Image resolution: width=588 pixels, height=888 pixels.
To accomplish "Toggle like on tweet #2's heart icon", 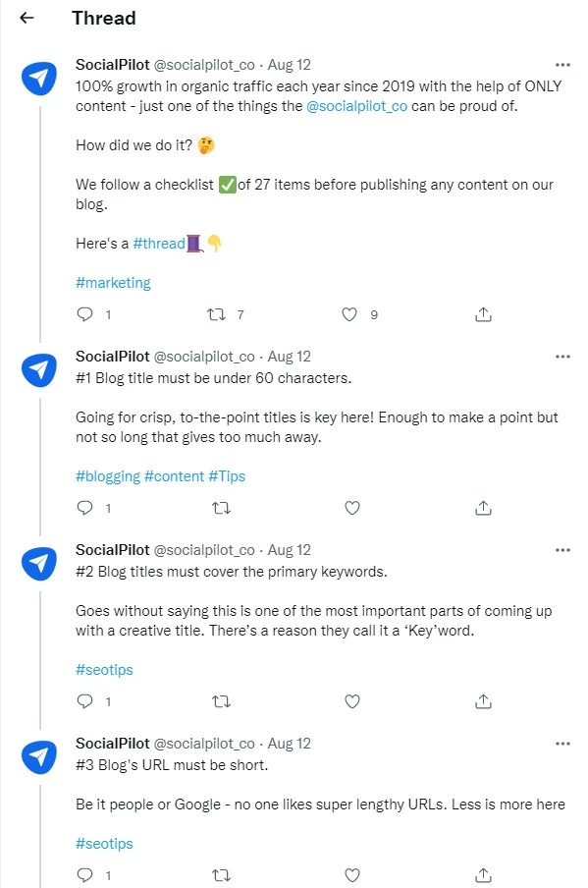I will tap(352, 701).
